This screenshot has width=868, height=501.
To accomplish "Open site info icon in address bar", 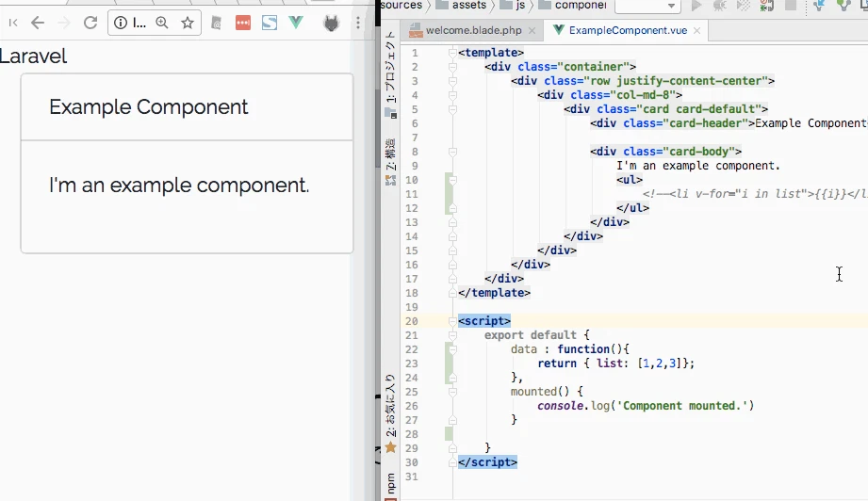I will click(x=120, y=23).
